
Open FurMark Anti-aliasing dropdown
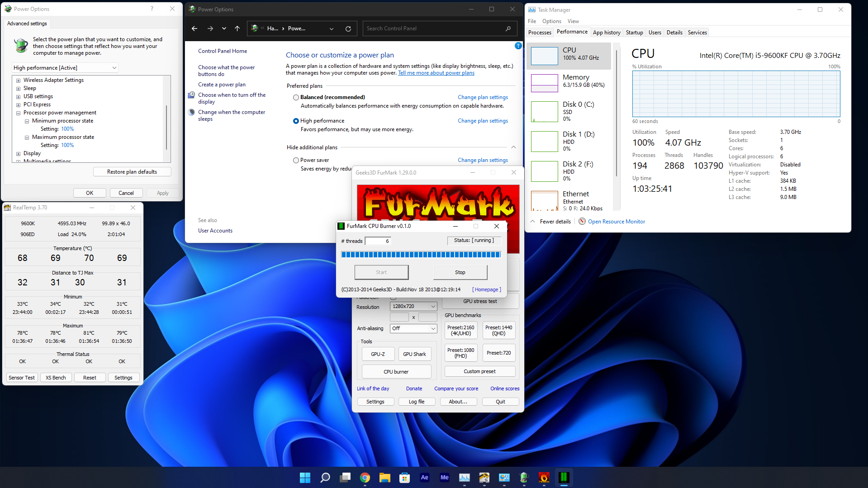coord(413,328)
